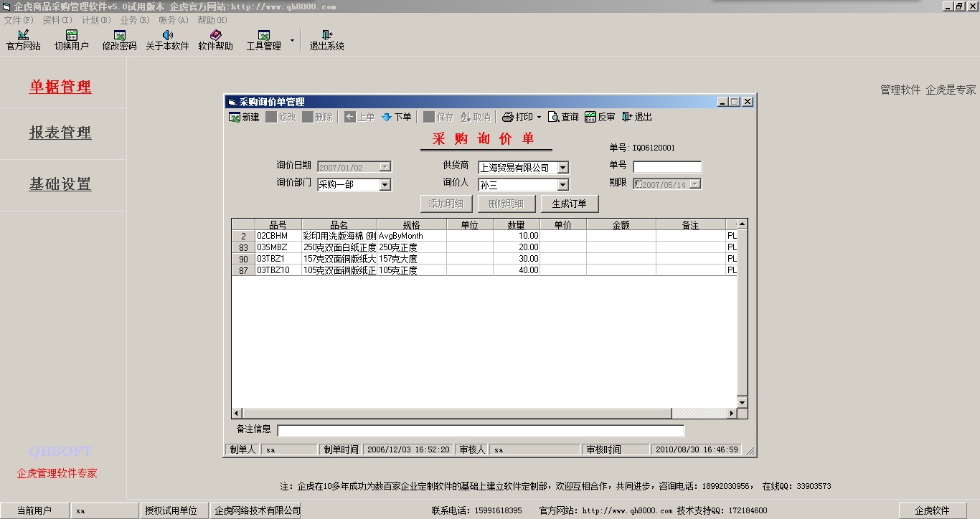Open 报表管理 in the left sidebar
The image size is (980, 519).
pos(60,133)
